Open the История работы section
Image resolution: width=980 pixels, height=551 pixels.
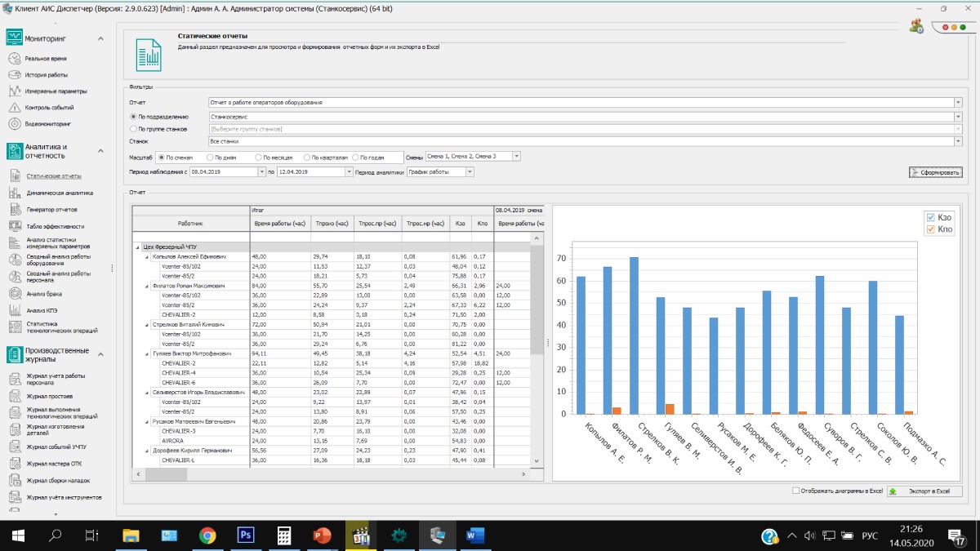(46, 75)
